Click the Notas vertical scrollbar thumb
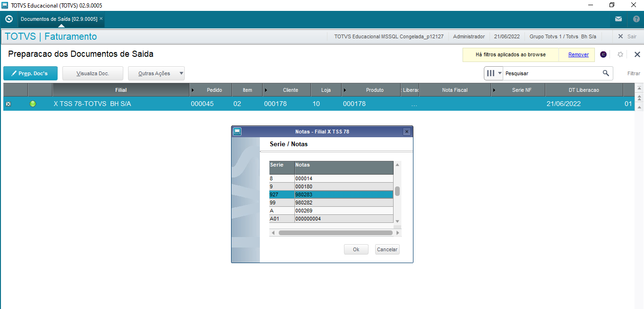 tap(397, 191)
